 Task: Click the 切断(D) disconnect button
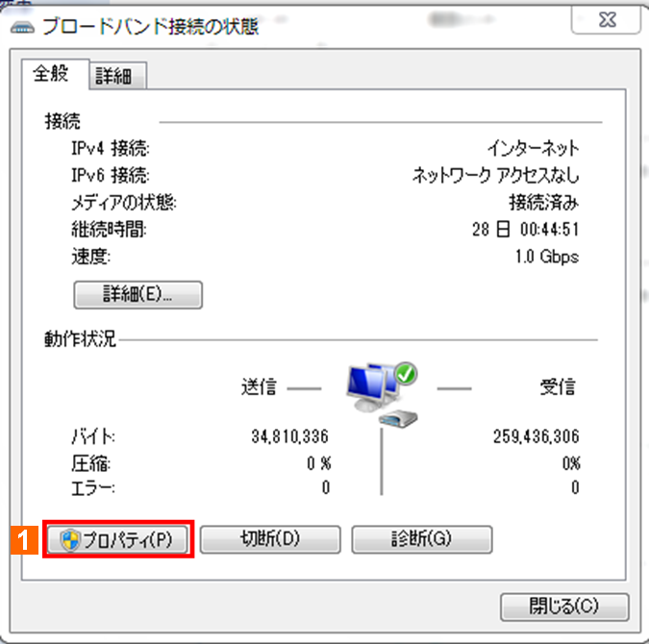[270, 539]
